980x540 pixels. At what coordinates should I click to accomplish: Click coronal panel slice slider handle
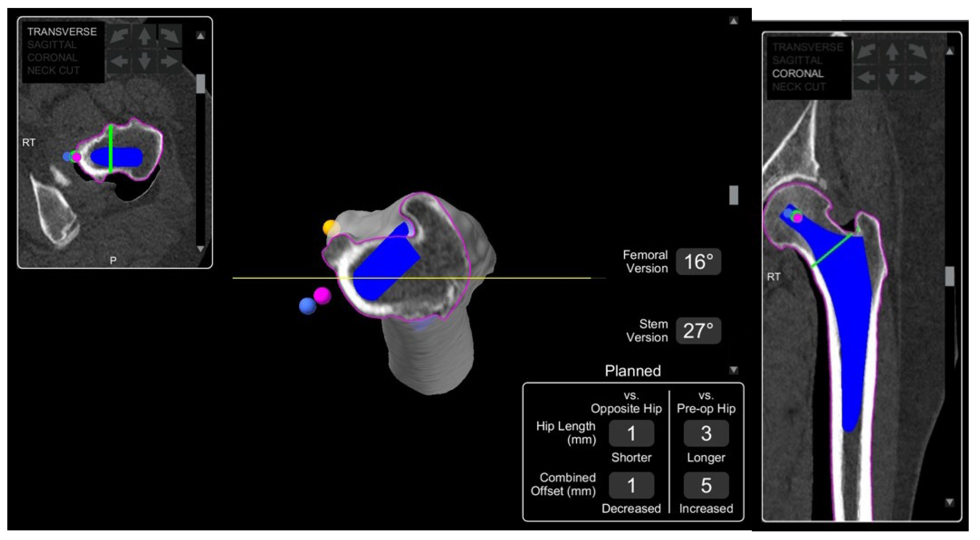(949, 276)
